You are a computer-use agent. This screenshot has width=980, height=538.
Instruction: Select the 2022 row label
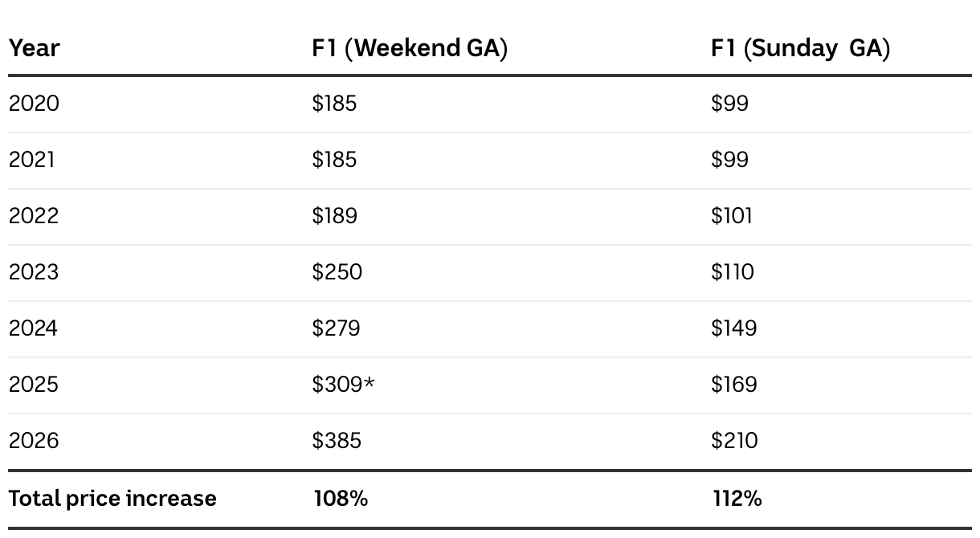34,216
